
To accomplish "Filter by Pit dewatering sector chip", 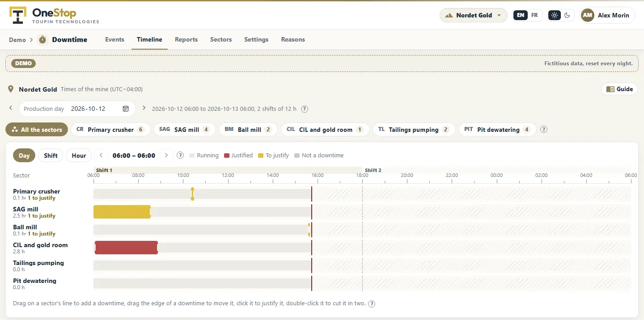I will 497,130.
